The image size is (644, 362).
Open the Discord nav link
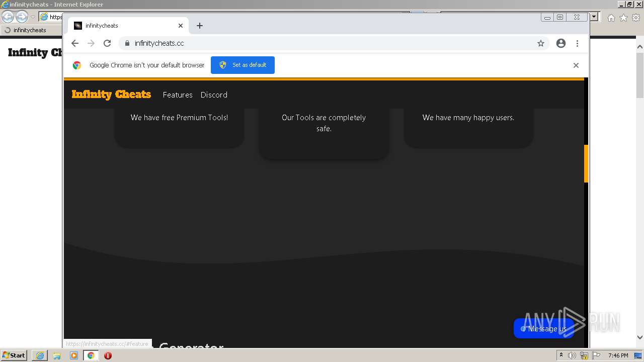point(214,95)
